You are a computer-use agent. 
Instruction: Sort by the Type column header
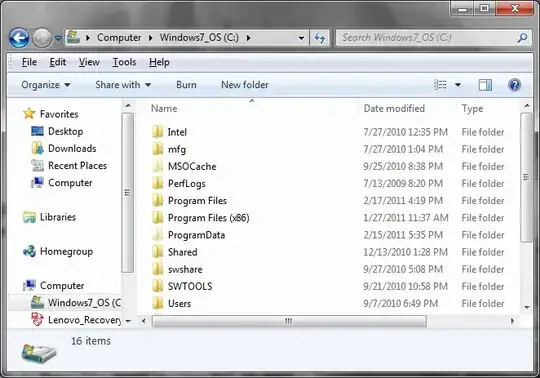pos(472,108)
